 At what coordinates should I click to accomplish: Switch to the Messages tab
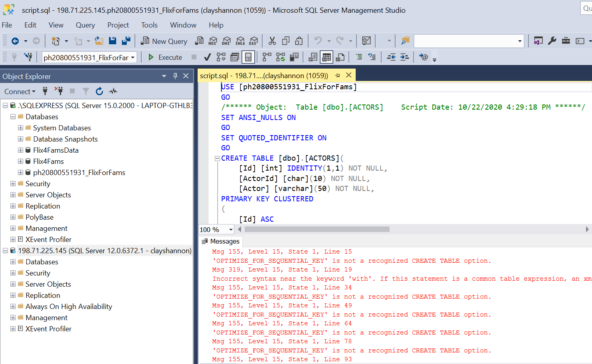pos(225,241)
